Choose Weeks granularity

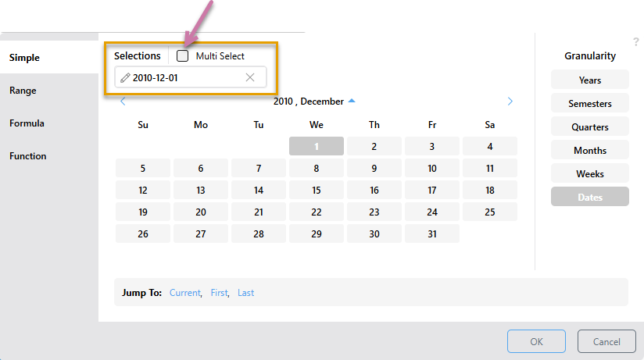coord(590,173)
